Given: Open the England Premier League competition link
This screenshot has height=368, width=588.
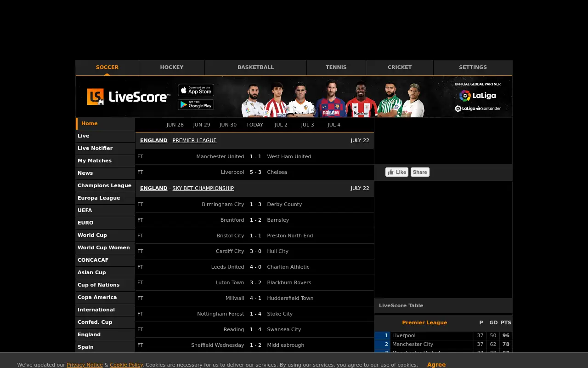Looking at the screenshot, I should (194, 140).
